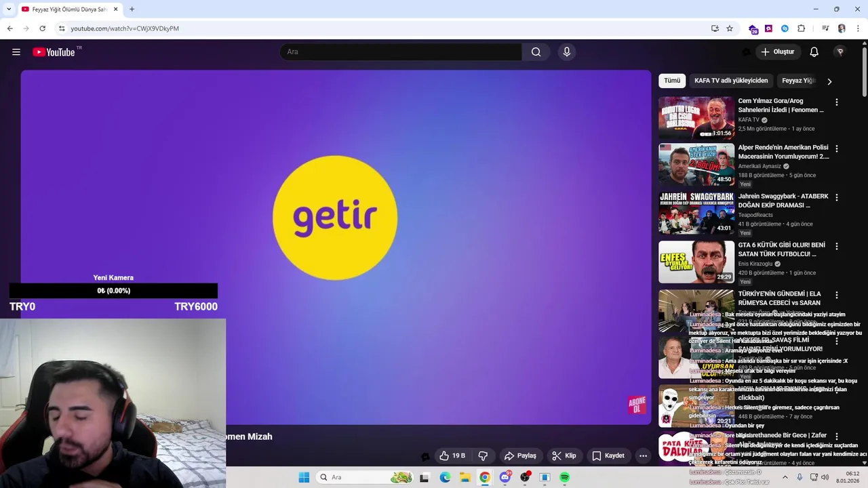Open Jahrein Swaggybark video thumbnail

pyautogui.click(x=696, y=213)
